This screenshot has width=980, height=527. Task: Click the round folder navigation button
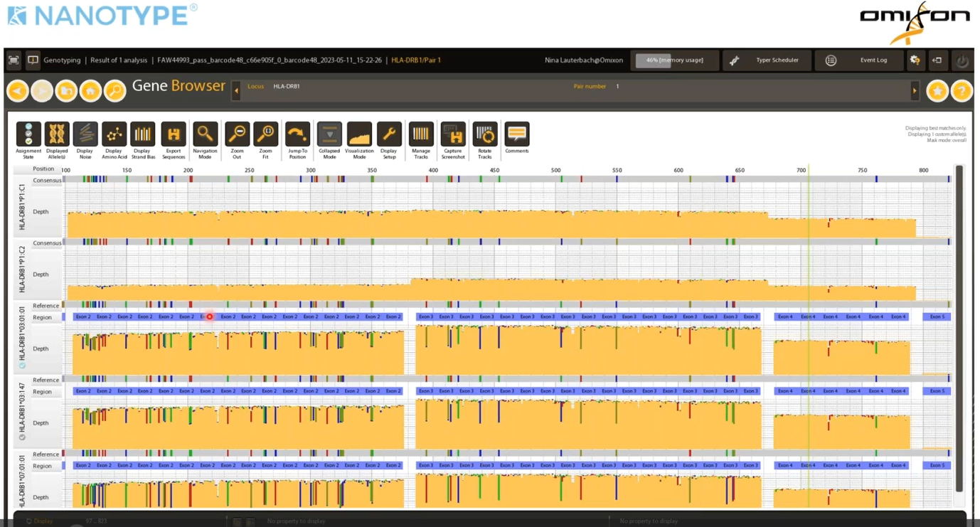[66, 90]
